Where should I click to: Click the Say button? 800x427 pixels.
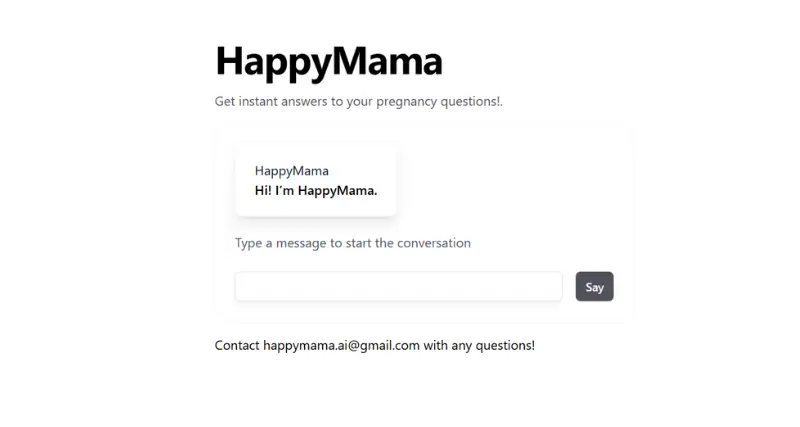594,287
